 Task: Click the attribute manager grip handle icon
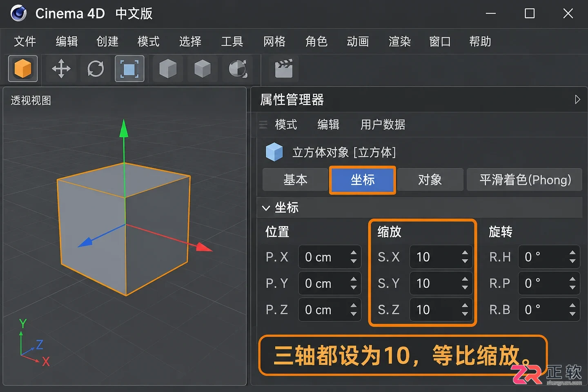[263, 125]
